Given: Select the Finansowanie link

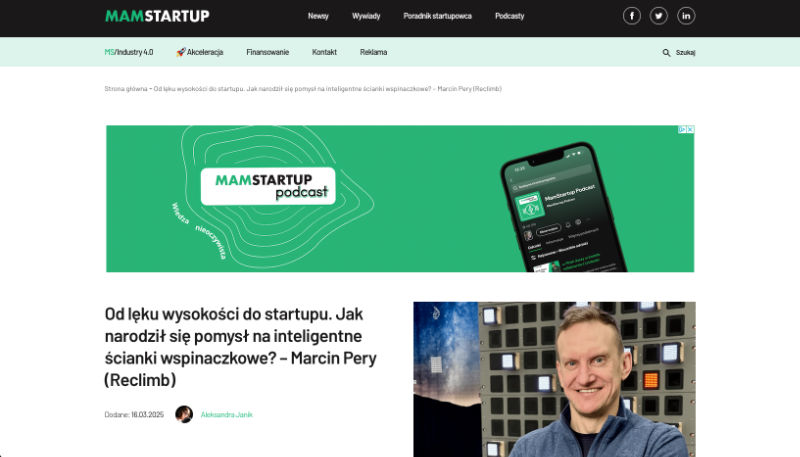Looking at the screenshot, I should (x=267, y=52).
